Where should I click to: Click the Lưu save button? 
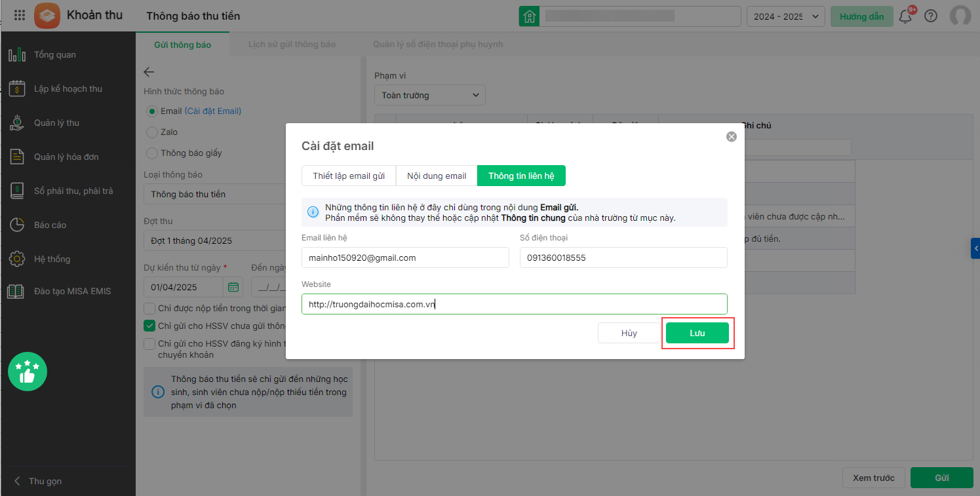697,333
